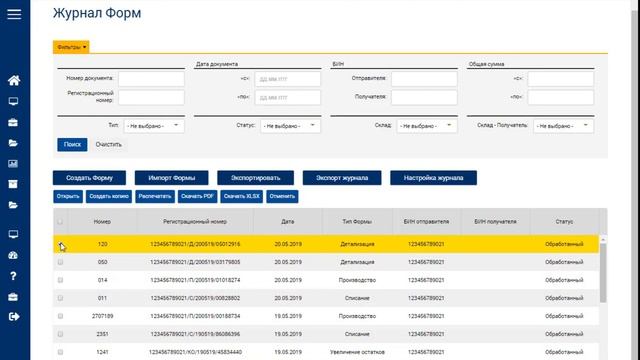Viewport: 640px width, 360px height.
Task: Check the checkbox for row 011
Action: 60,298
